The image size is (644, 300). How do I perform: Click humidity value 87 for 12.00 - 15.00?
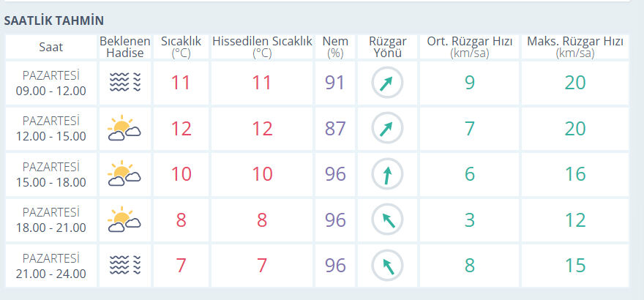click(335, 129)
